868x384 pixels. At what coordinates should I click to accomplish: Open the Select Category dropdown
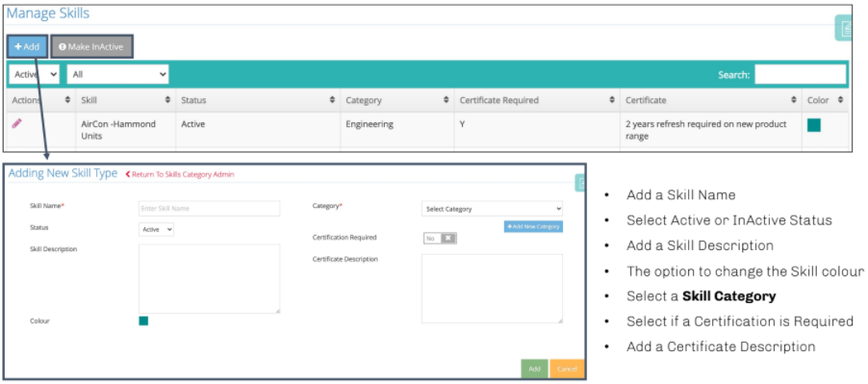click(x=492, y=209)
